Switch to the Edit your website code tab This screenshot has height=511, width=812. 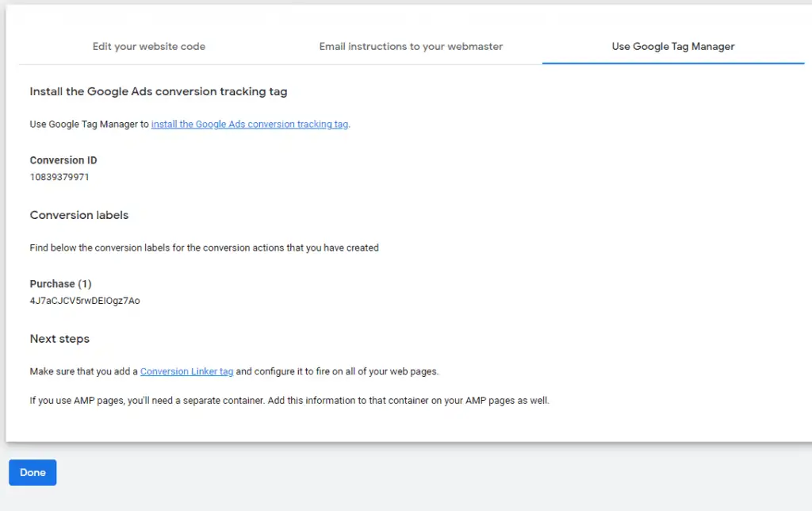(x=149, y=46)
